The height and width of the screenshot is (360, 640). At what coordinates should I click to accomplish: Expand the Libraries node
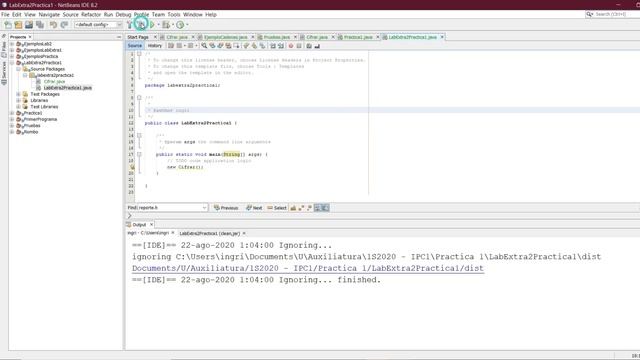(18, 100)
